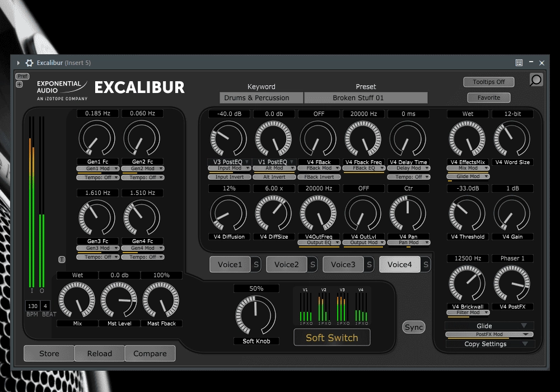The width and height of the screenshot is (560, 392).
Task: Open the Filter Mod dropdown
Action: pos(468,312)
